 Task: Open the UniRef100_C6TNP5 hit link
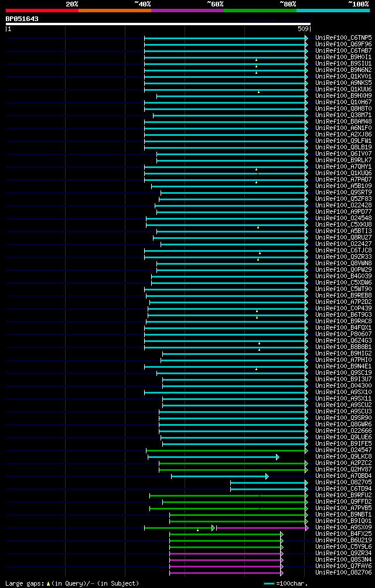pyautogui.click(x=343, y=38)
